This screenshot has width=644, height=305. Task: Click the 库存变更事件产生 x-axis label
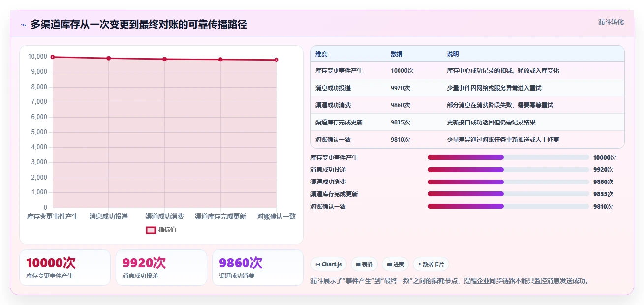point(53,217)
